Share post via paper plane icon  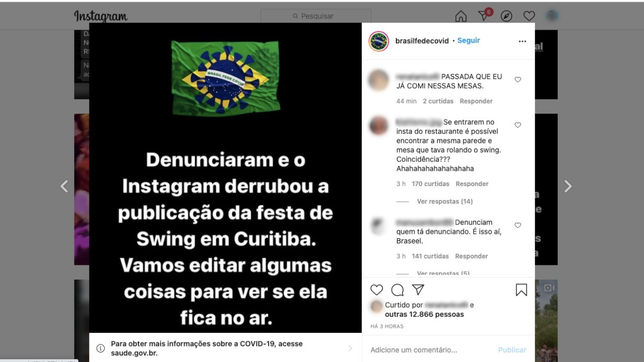pyautogui.click(x=418, y=290)
